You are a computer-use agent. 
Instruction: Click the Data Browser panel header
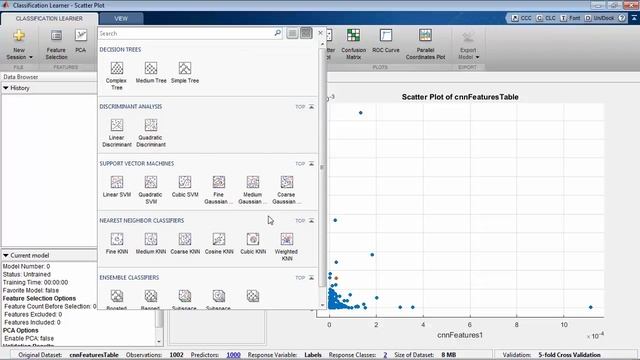(x=49, y=77)
